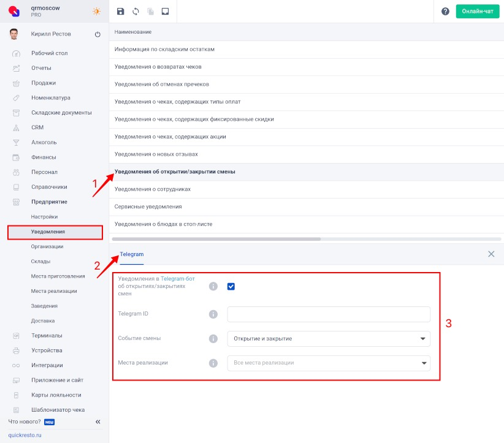Click the help question mark icon
This screenshot has width=504, height=443.
click(445, 12)
